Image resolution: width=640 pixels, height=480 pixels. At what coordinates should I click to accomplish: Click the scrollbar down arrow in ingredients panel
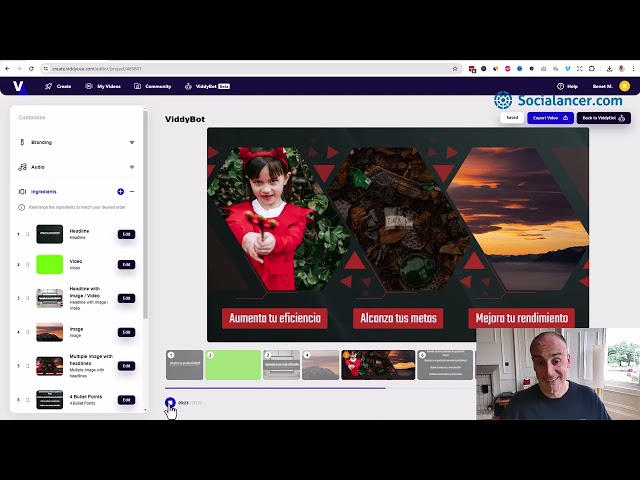pos(145,410)
